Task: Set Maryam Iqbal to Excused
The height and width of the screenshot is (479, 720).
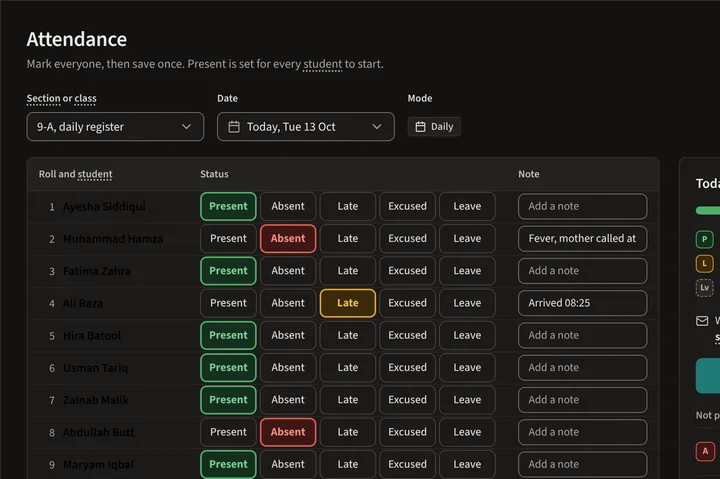Action: (x=407, y=464)
